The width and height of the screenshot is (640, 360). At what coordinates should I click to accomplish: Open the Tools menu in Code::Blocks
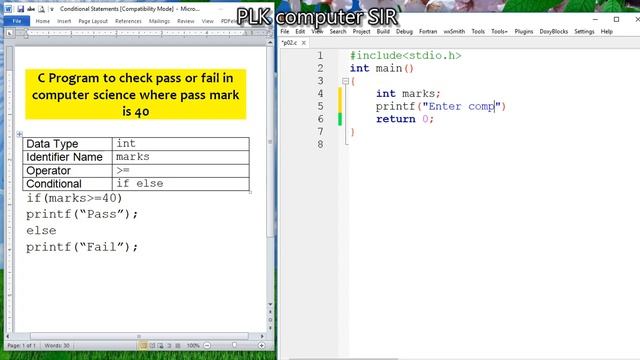[478, 31]
